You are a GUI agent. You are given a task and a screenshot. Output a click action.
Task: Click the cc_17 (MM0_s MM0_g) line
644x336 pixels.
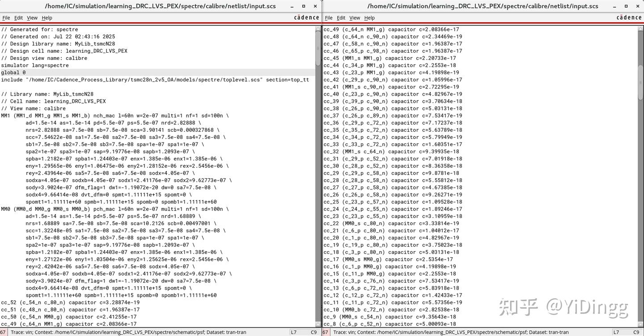(x=388, y=259)
